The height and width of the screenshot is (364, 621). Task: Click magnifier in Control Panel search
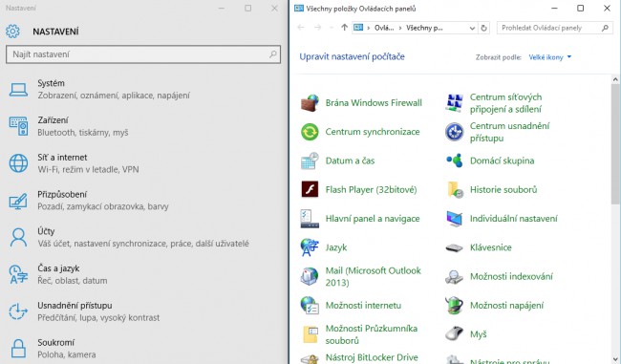click(605, 28)
